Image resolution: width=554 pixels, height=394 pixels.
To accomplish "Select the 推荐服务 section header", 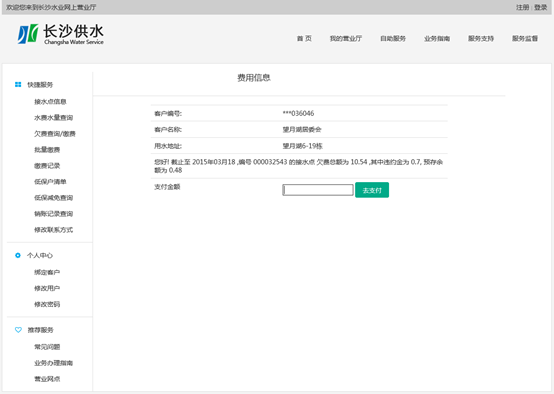I will tap(40, 330).
